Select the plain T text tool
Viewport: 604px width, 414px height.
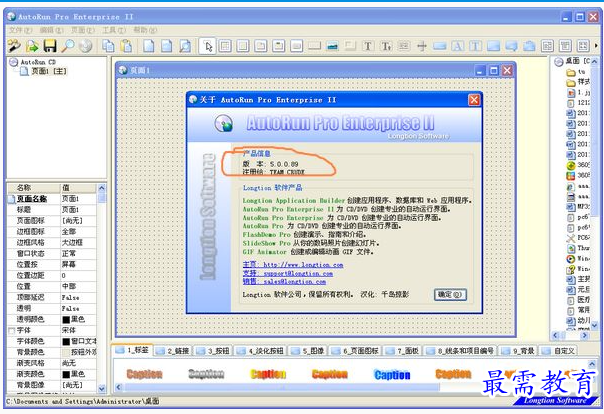coord(367,46)
